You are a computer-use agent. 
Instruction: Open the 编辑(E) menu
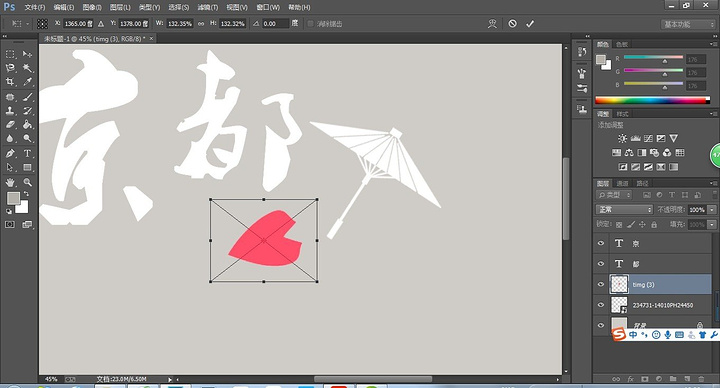pos(64,7)
